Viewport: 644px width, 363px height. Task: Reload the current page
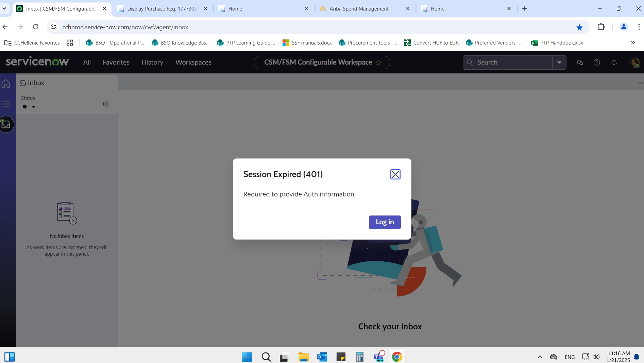(x=36, y=27)
